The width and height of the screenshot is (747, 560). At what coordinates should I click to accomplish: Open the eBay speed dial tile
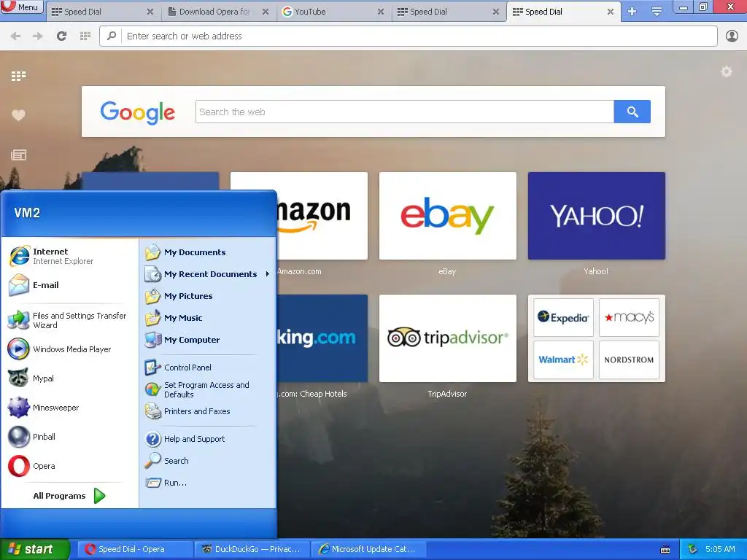pos(447,216)
